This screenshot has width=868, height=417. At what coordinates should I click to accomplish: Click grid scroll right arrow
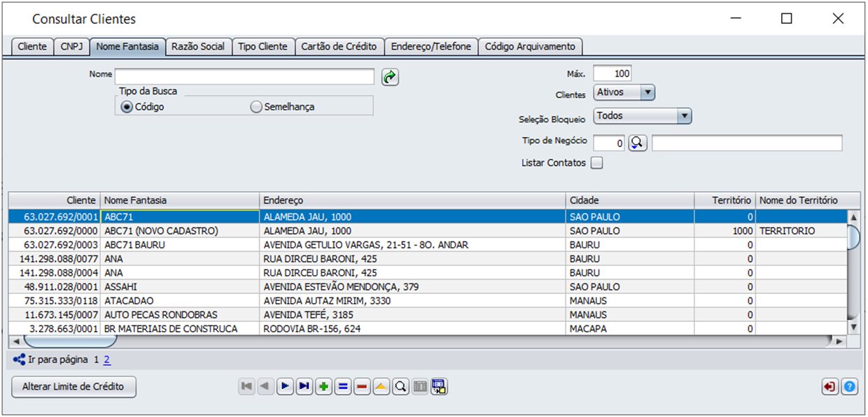840,341
